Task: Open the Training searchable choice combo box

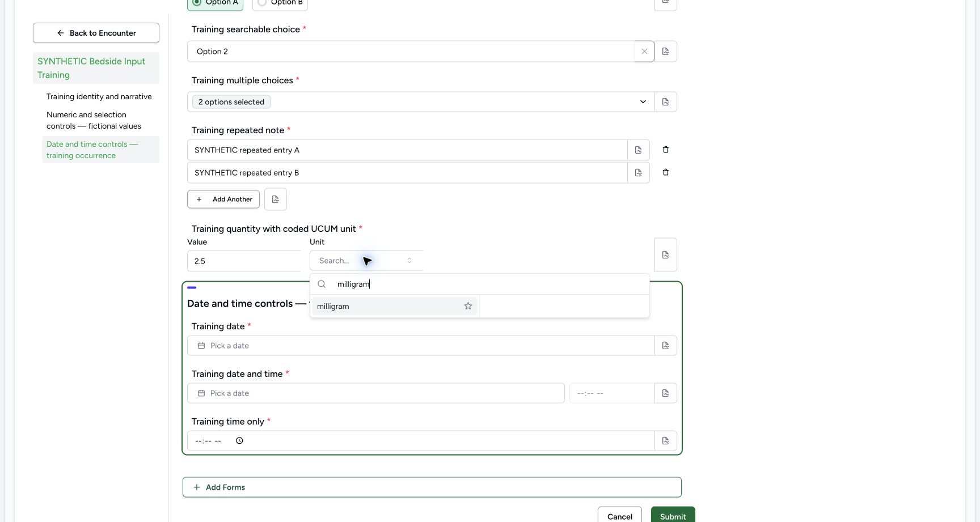Action: (411, 52)
